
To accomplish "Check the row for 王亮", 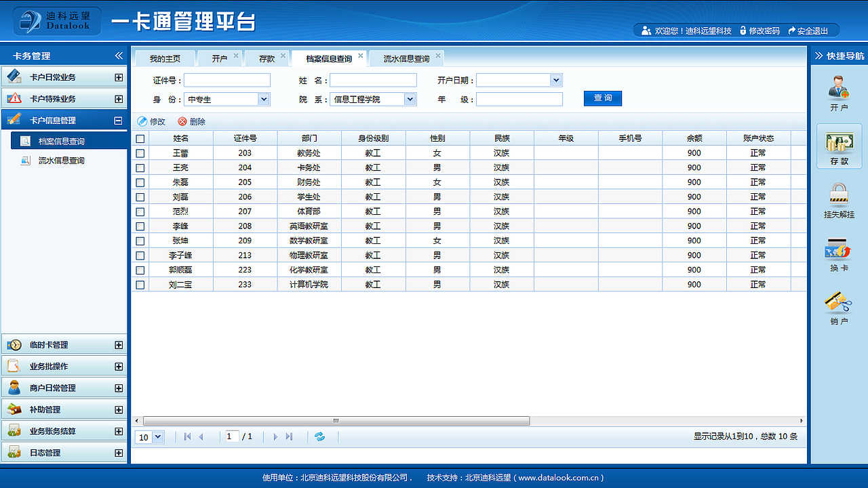I will [x=140, y=167].
